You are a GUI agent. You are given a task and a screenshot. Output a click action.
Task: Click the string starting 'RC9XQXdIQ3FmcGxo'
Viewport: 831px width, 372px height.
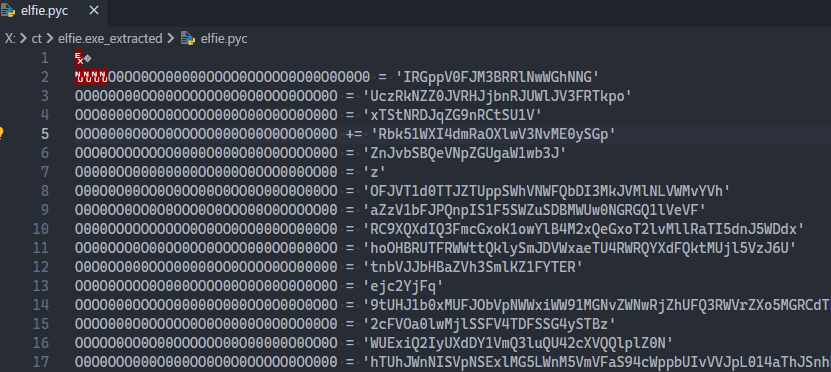coord(584,229)
